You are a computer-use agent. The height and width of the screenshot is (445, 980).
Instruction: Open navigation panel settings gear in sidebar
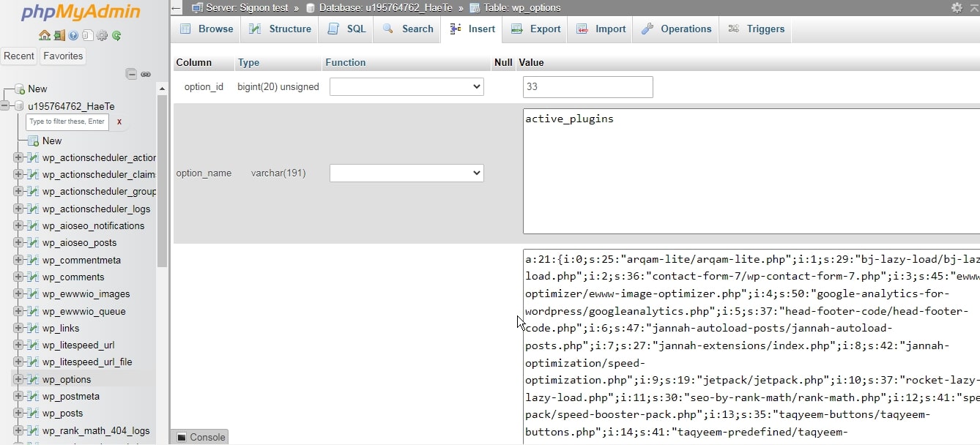coord(102,35)
